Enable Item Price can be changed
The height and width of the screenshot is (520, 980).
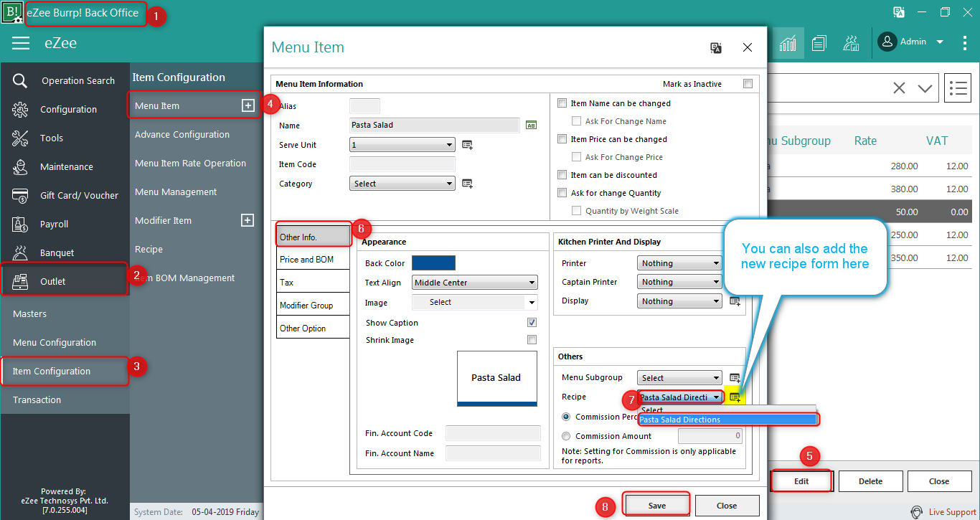(x=562, y=139)
